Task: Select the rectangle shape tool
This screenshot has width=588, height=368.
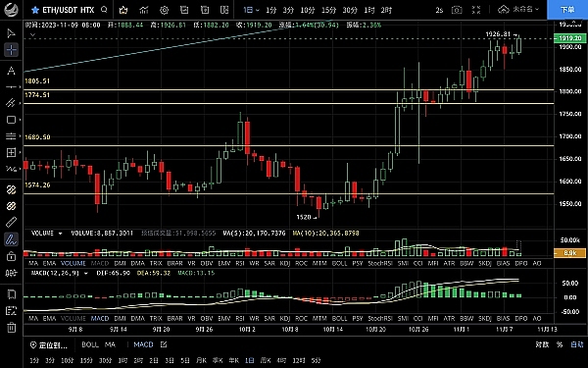Action: point(11,120)
